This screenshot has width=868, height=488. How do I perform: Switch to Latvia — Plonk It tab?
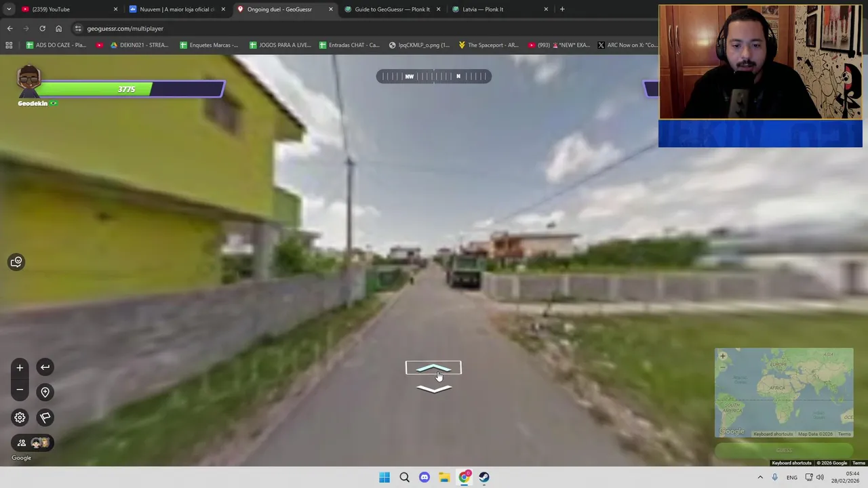(500, 9)
